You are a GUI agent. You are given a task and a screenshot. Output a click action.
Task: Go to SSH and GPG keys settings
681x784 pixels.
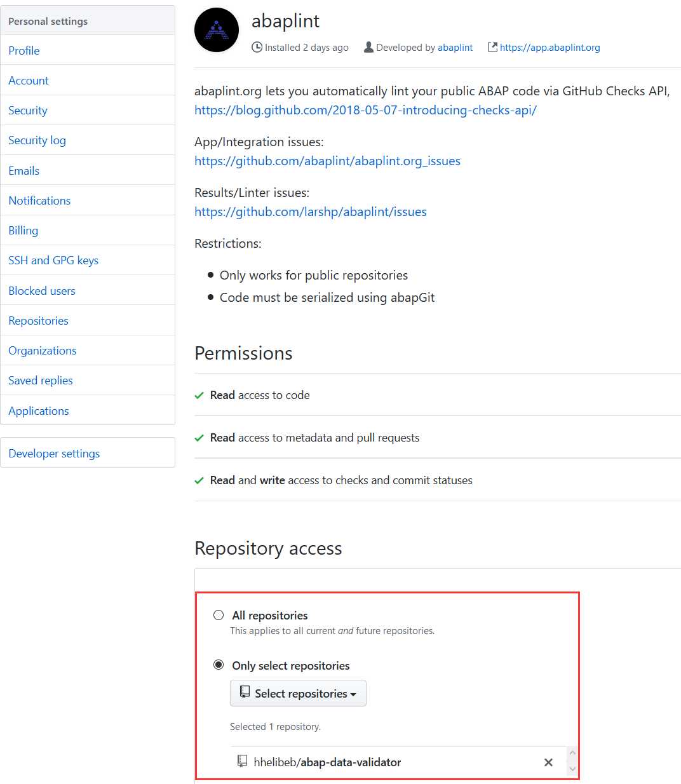(53, 260)
